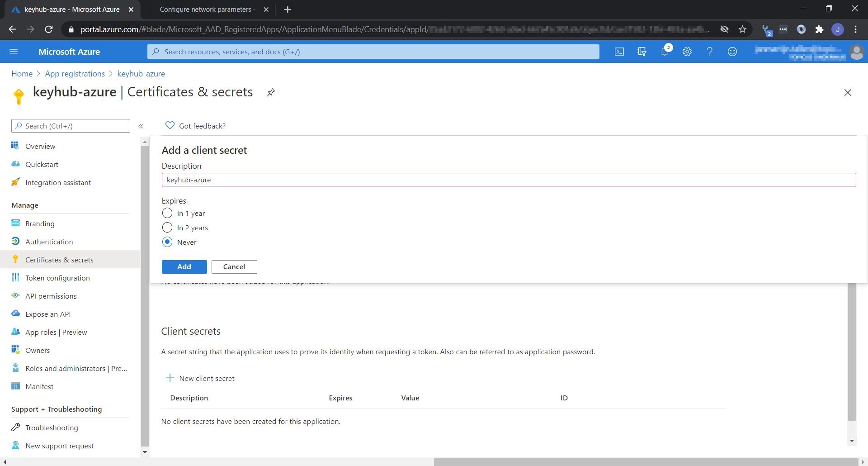Screen dimensions: 868x466
Task: Click the plus icon for New client secret
Action: point(170,378)
